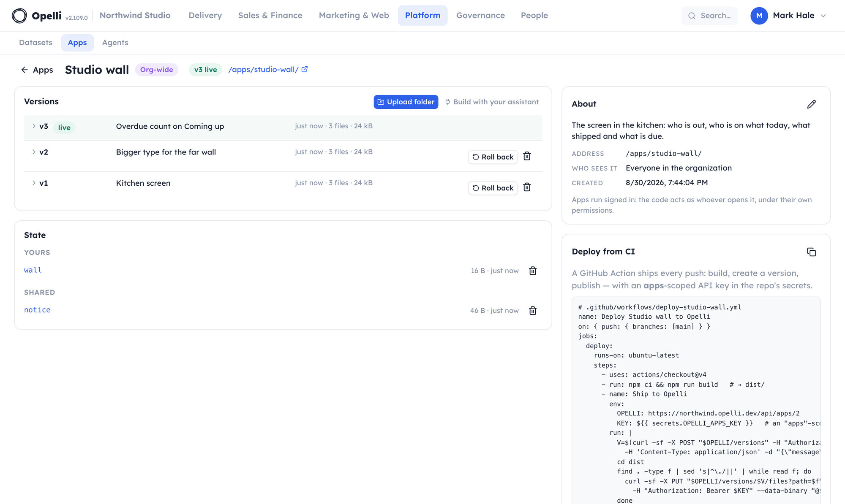Viewport: 845px width, 504px height.
Task: Open the wall state link
Action: coord(33,270)
